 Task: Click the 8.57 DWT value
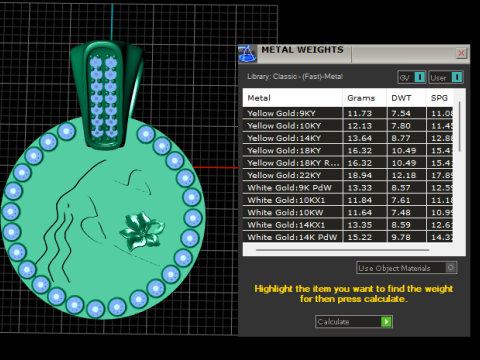click(401, 188)
